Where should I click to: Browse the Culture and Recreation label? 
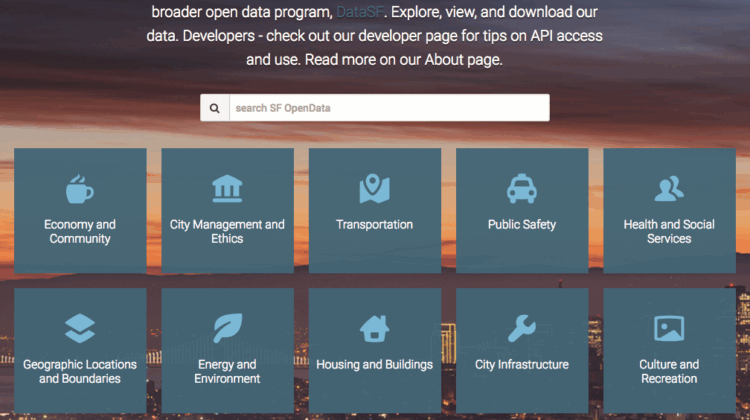coord(669,372)
